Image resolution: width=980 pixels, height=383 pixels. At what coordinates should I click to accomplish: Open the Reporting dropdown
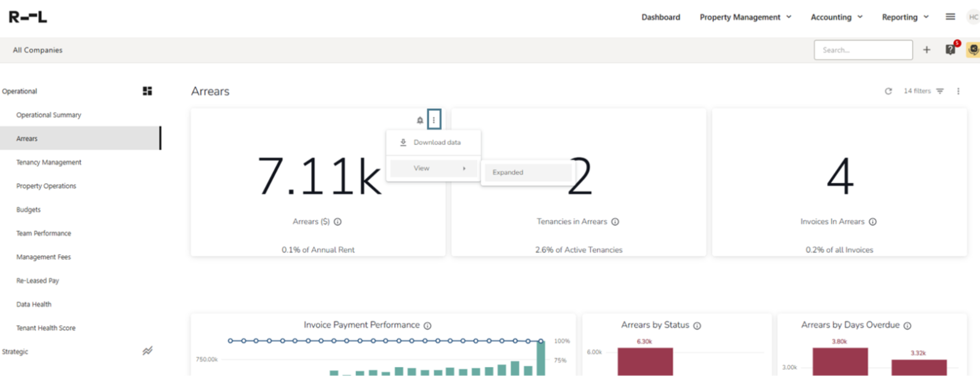[x=905, y=17]
